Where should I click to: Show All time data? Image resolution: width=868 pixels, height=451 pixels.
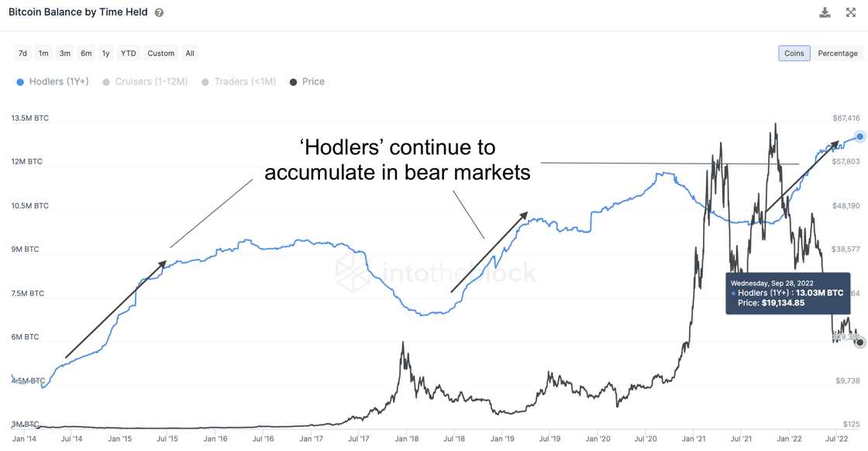(x=190, y=53)
